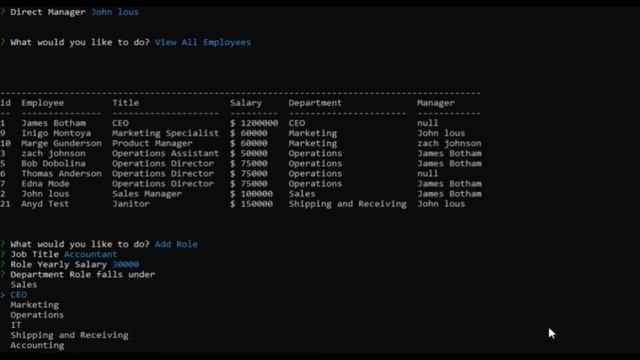Click the Sales department cell in John lous row
Screen dimensions: 640x360
[x=302, y=194]
